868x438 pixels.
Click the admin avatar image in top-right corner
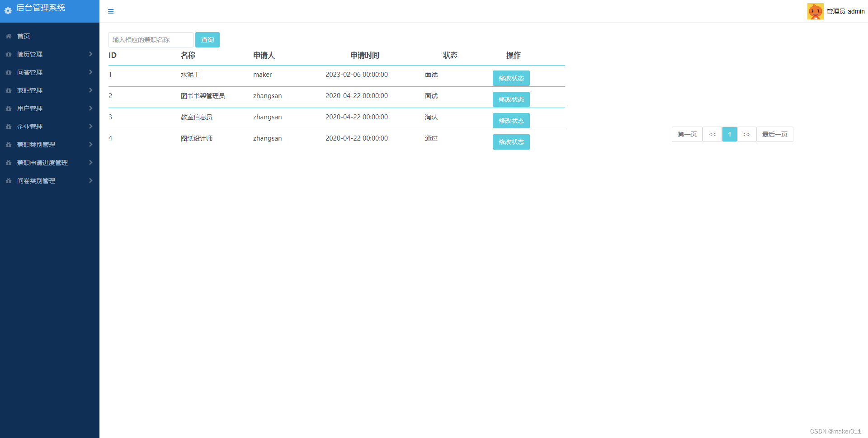pyautogui.click(x=815, y=11)
